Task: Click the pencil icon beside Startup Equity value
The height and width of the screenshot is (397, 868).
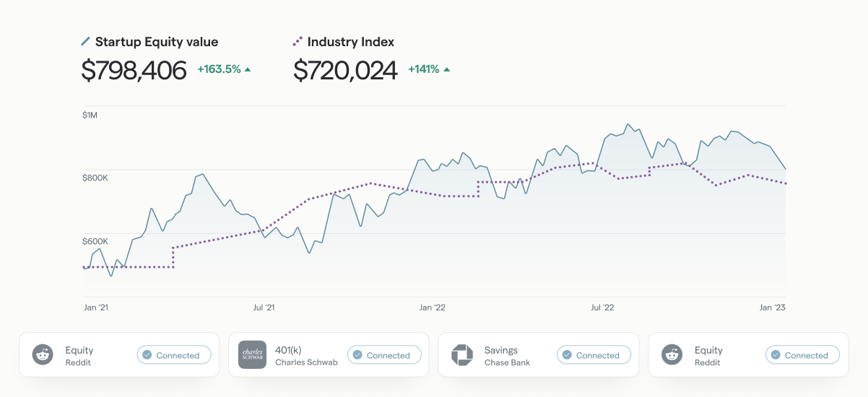Action: 86,42
